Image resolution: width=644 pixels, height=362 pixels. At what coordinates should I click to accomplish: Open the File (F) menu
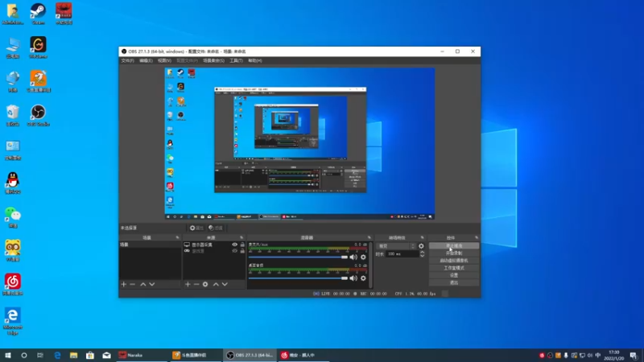(127, 61)
